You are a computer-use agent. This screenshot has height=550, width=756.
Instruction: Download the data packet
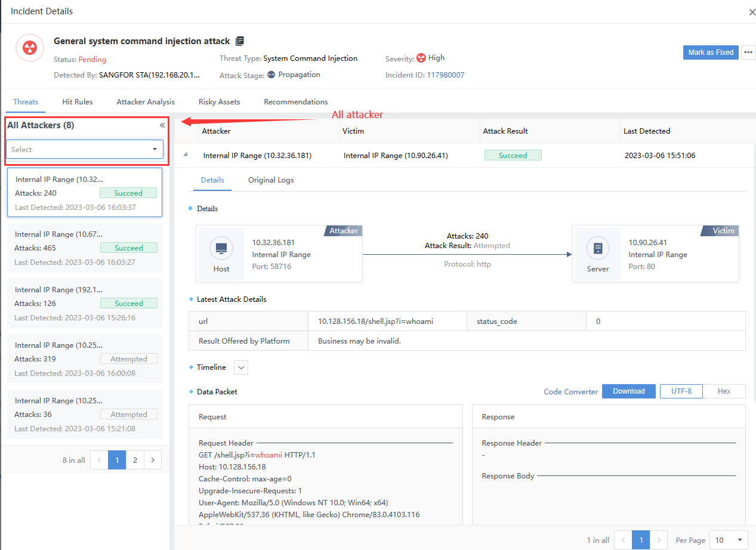pos(628,391)
